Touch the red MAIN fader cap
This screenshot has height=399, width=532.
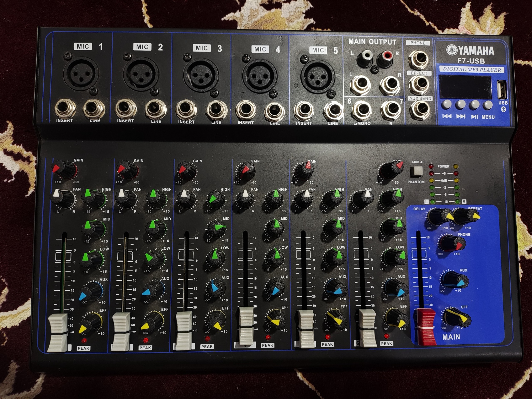(426, 327)
